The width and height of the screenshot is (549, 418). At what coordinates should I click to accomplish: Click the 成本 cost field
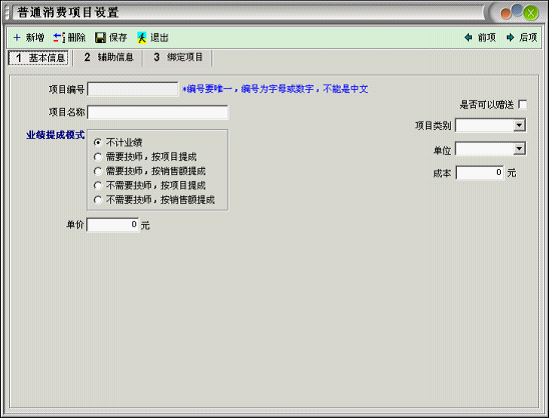tap(480, 172)
